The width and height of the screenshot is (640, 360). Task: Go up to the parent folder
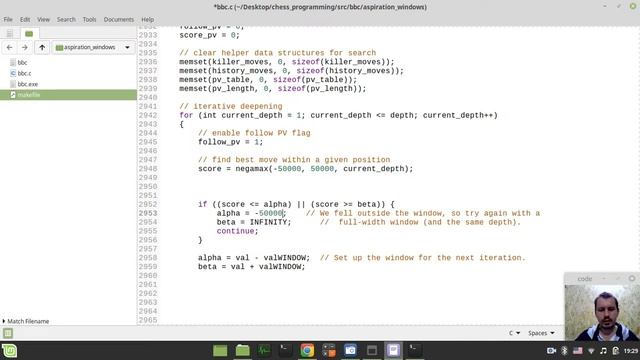42,47
